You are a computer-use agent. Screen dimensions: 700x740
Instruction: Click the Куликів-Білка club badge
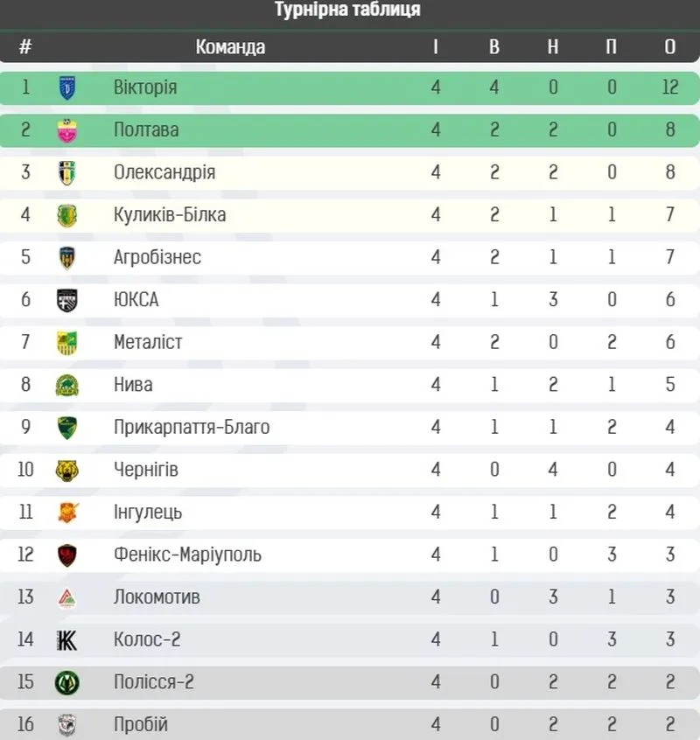(67, 215)
